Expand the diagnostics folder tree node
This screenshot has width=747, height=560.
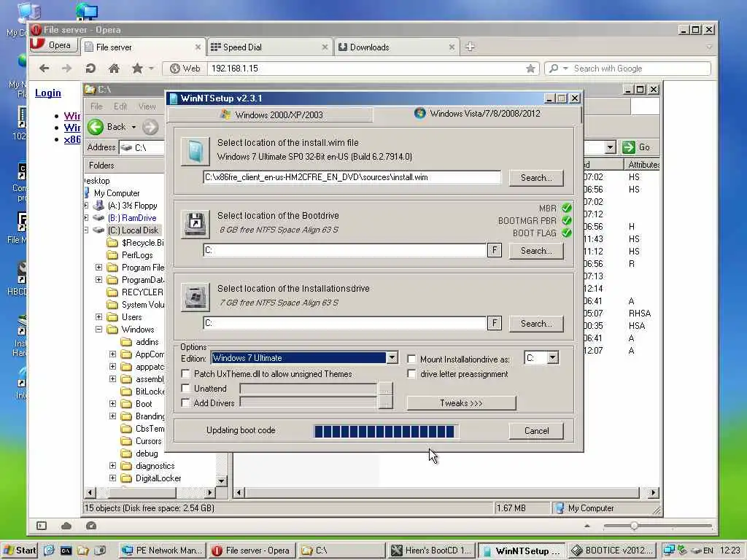click(112, 466)
